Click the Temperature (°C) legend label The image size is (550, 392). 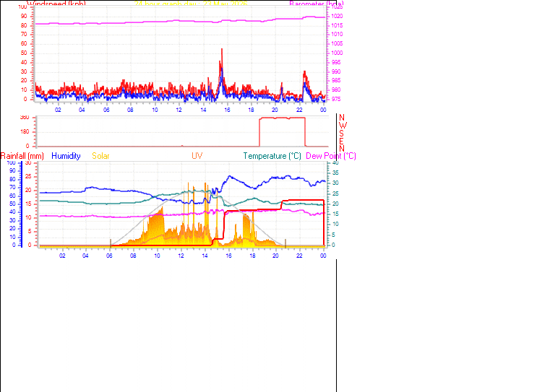(272, 156)
